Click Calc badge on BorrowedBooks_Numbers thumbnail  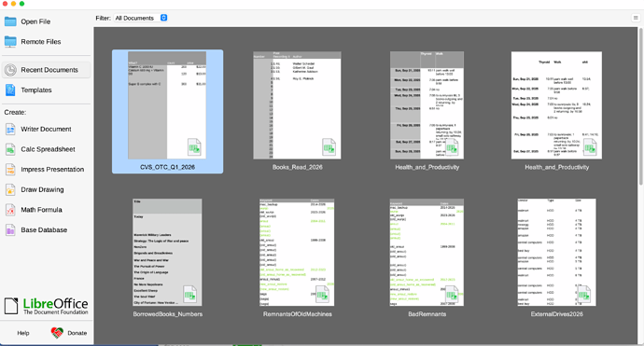(x=189, y=295)
